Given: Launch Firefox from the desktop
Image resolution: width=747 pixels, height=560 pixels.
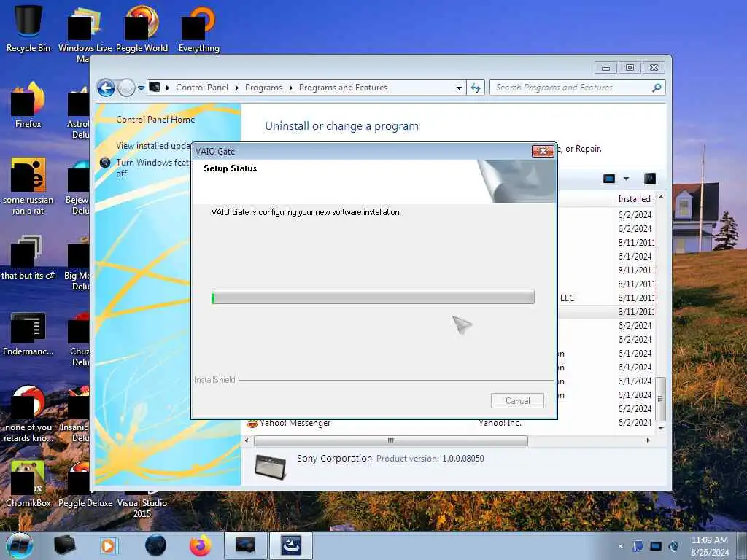Looking at the screenshot, I should click(28, 105).
